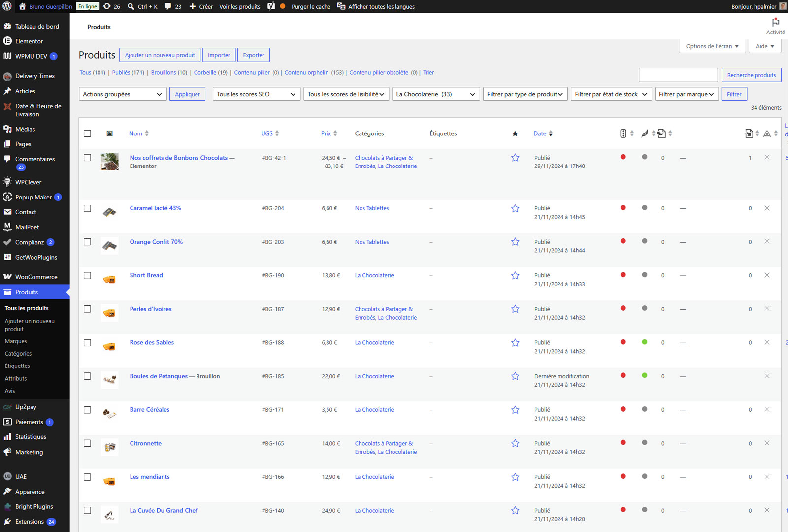788x532 pixels.
Task: Click Ajouter un nouveau produit button
Action: click(x=160, y=55)
